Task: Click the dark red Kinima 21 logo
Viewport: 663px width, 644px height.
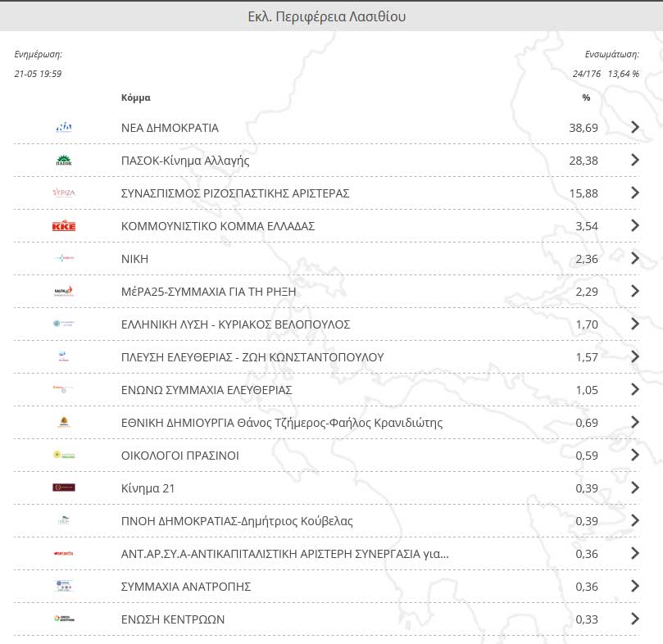Action: (64, 488)
